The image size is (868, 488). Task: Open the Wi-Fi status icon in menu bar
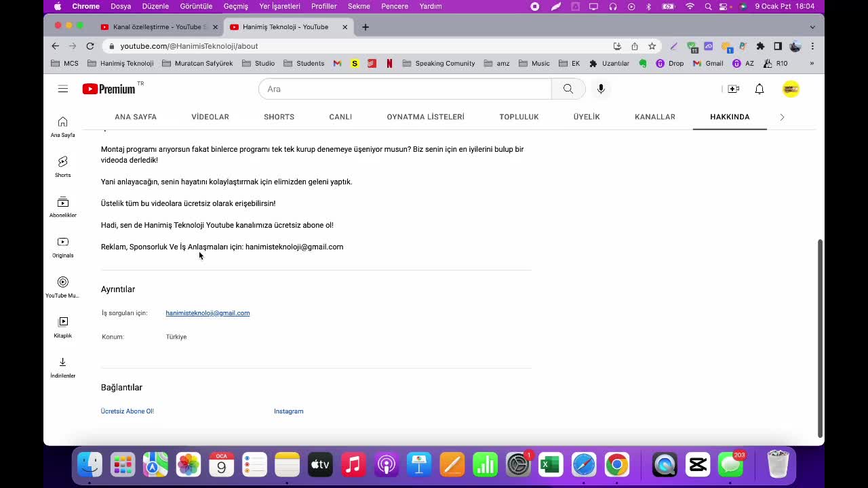pos(690,6)
